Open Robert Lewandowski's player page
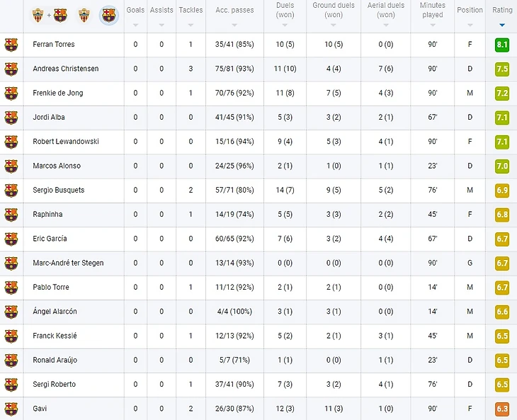The width and height of the screenshot is (517, 420). [x=66, y=142]
